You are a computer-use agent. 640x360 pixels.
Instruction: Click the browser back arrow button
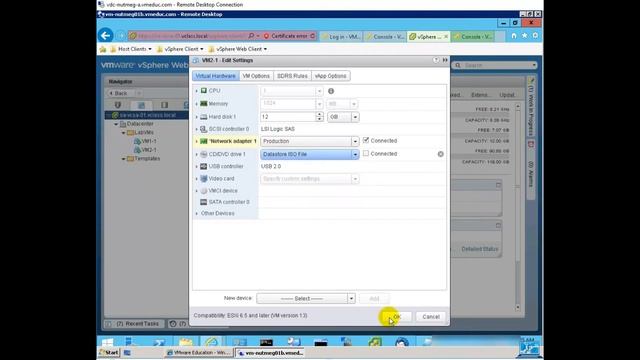click(106, 36)
